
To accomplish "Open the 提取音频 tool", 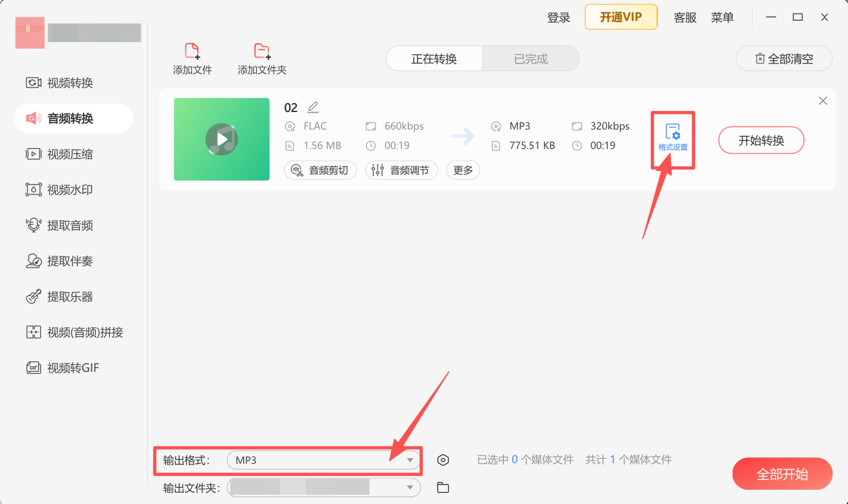I will tap(73, 225).
